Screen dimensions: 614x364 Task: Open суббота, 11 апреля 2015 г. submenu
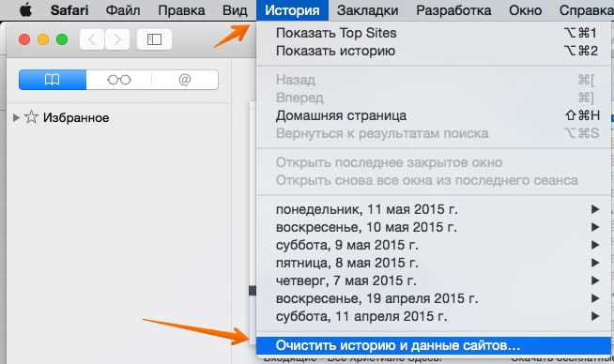[434, 316]
